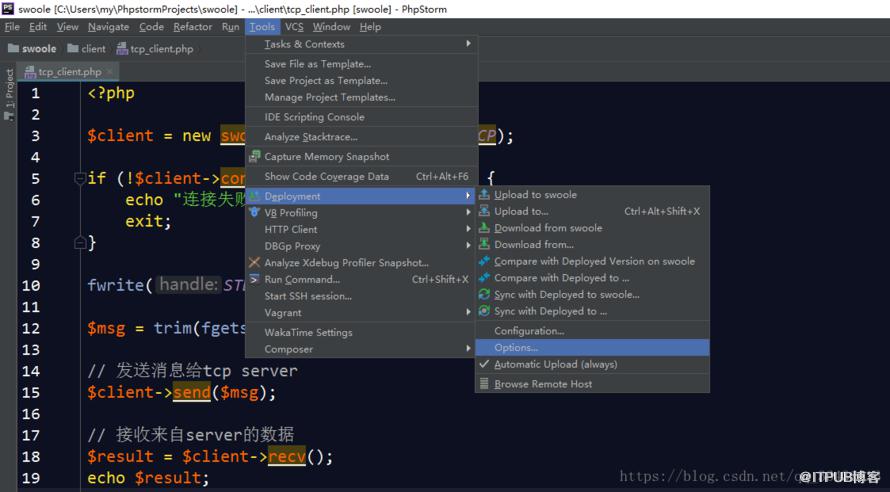Click the V8 Profiling icon
This screenshot has width=890, height=492.
click(255, 212)
